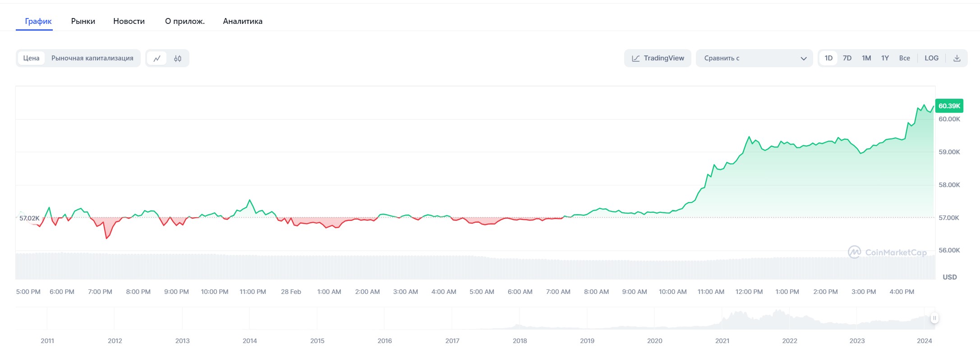Click the 7:00 AM time label
This screenshot has height=353, width=980.
[558, 292]
